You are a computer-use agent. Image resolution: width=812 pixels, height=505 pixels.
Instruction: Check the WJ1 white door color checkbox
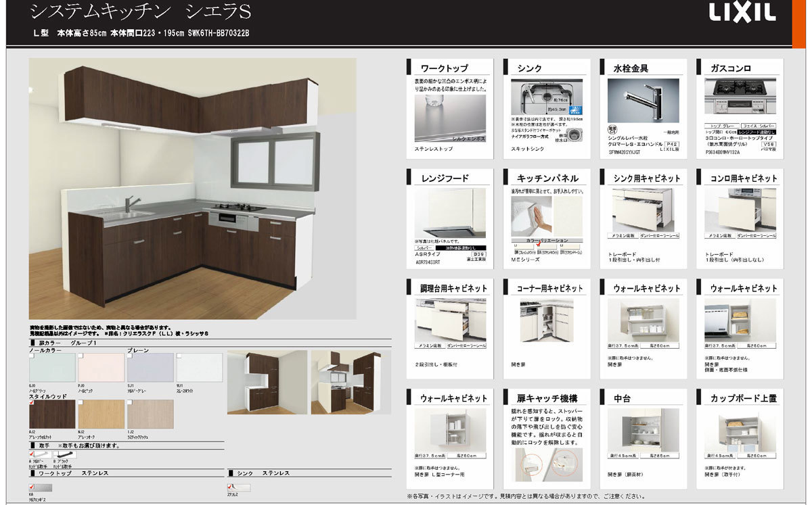click(x=179, y=356)
